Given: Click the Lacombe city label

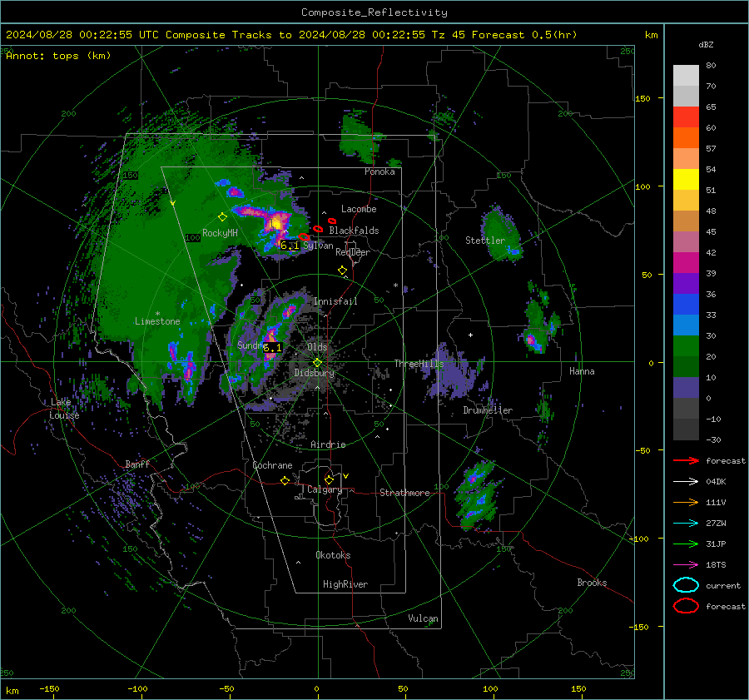Looking at the screenshot, I should point(359,209).
